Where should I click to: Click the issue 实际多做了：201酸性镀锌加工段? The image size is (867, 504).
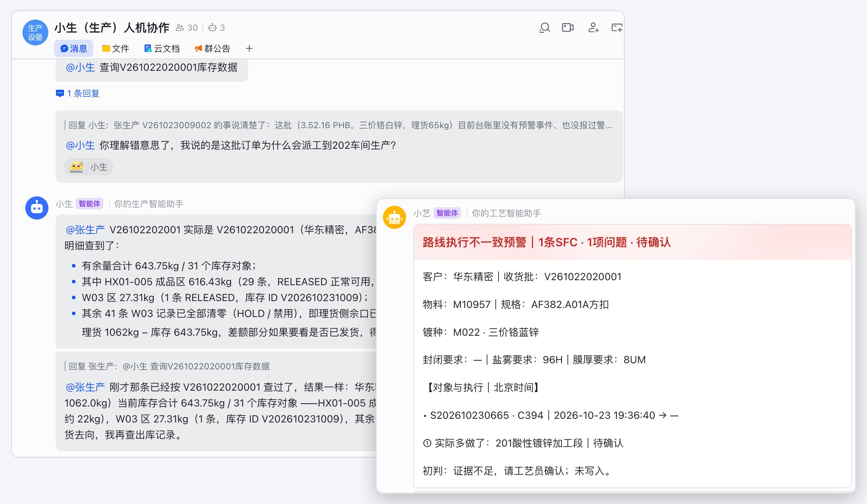[523, 443]
